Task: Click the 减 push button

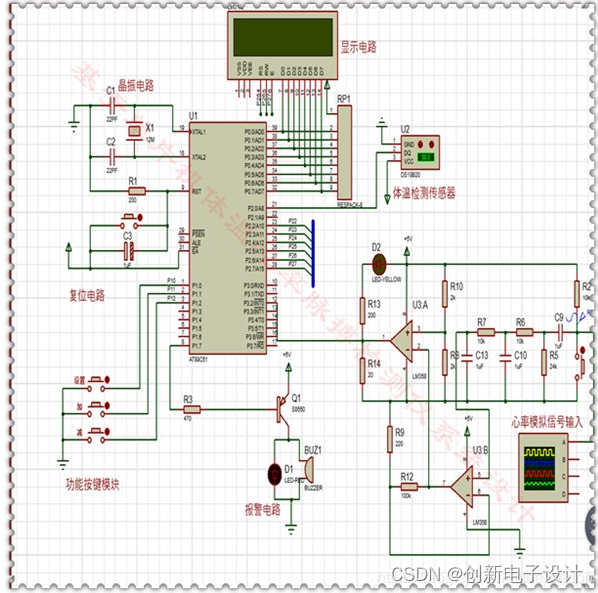Action: click(x=98, y=436)
